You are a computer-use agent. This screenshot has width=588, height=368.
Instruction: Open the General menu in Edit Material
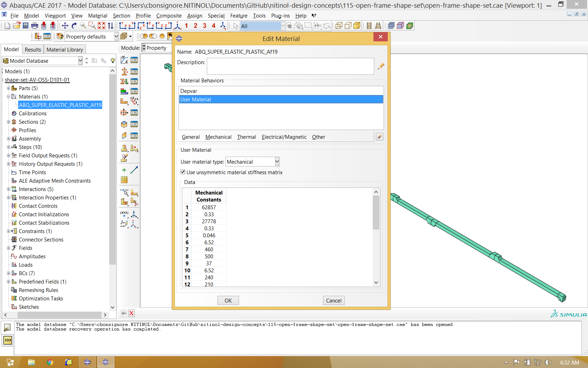point(191,137)
